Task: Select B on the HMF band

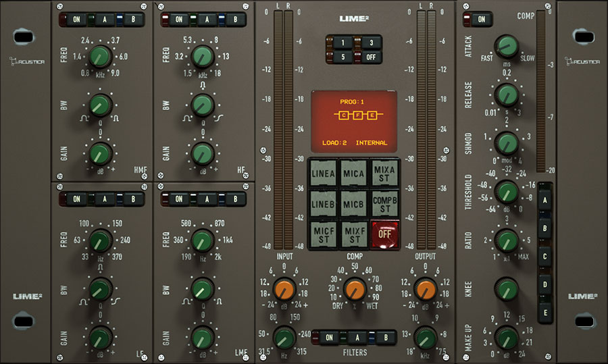Action: pos(133,20)
